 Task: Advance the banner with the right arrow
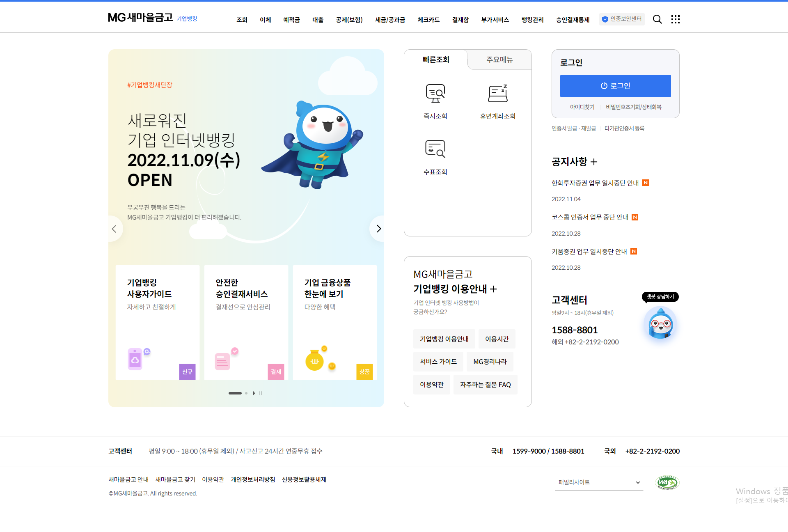(378, 229)
